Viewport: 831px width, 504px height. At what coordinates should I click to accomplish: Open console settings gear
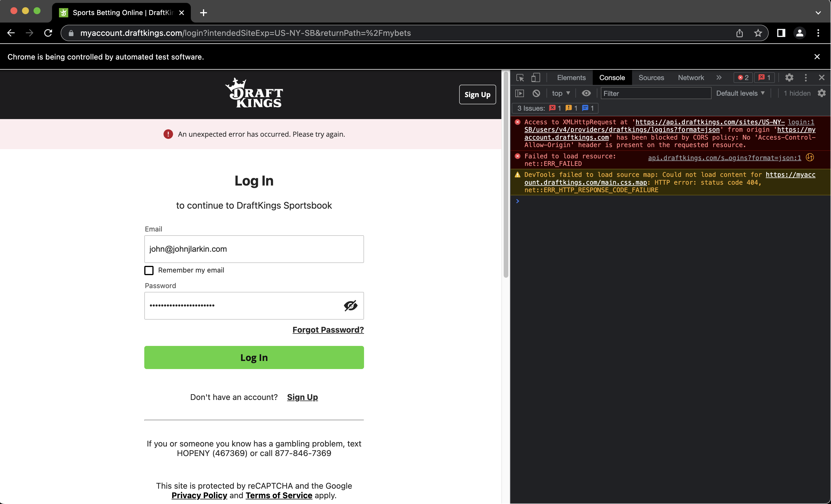tap(821, 93)
